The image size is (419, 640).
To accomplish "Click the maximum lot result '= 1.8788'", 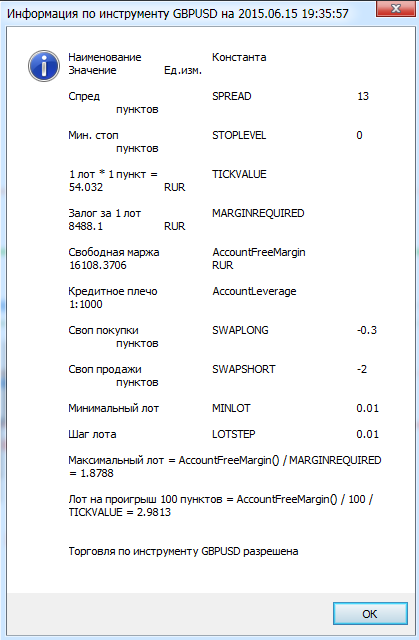I will 91,473.
